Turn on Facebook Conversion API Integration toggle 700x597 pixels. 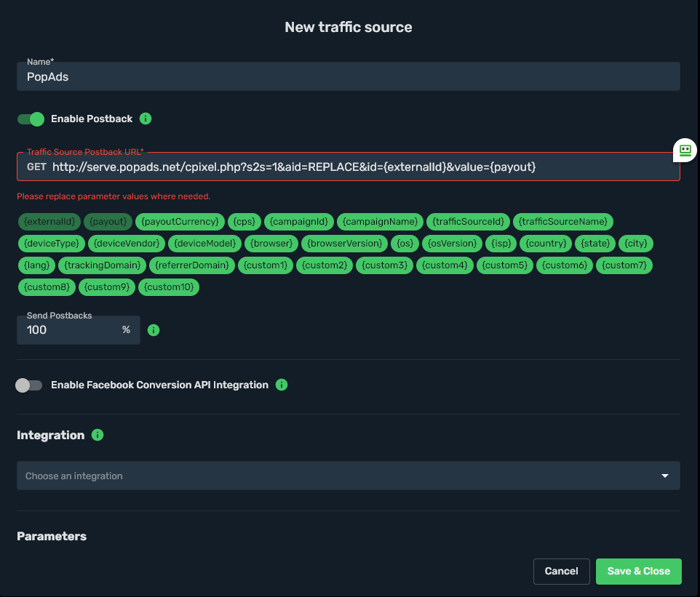(29, 385)
